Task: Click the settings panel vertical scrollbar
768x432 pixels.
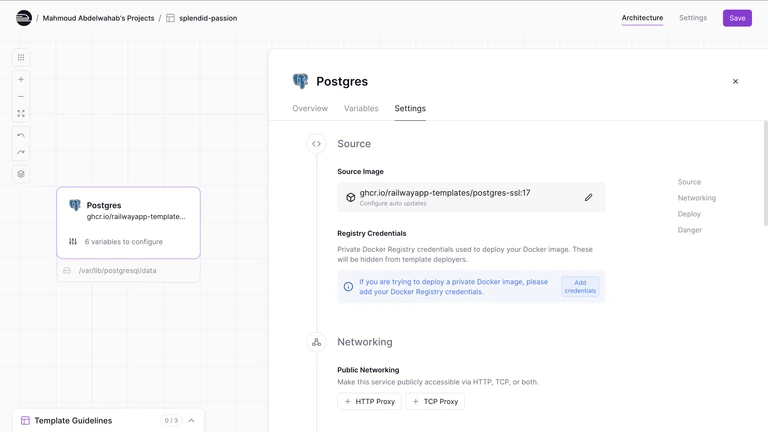Action: click(x=766, y=173)
